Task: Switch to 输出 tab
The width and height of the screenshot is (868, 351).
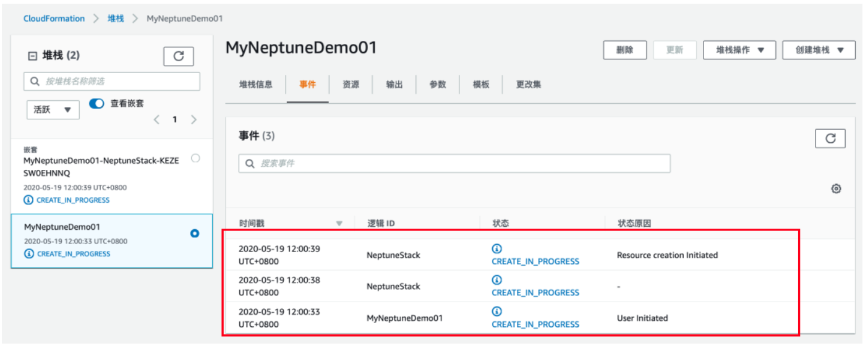Action: pyautogui.click(x=394, y=85)
